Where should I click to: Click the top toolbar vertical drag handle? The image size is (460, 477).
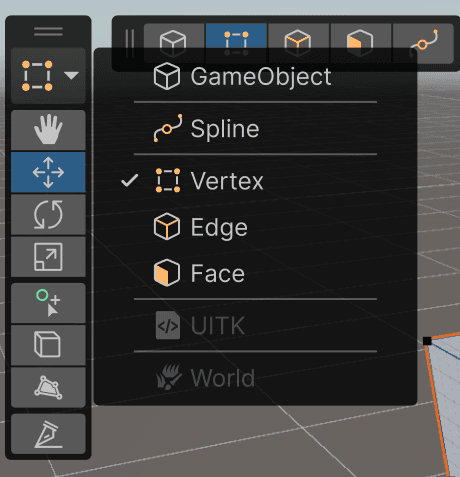130,43
